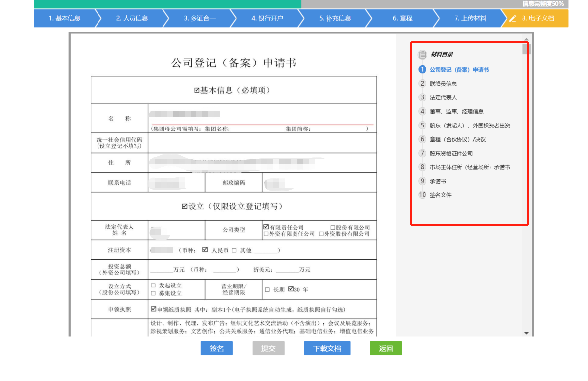The width and height of the screenshot is (588, 381).
Task: Check 发起设立 checkbox
Action: [153, 286]
